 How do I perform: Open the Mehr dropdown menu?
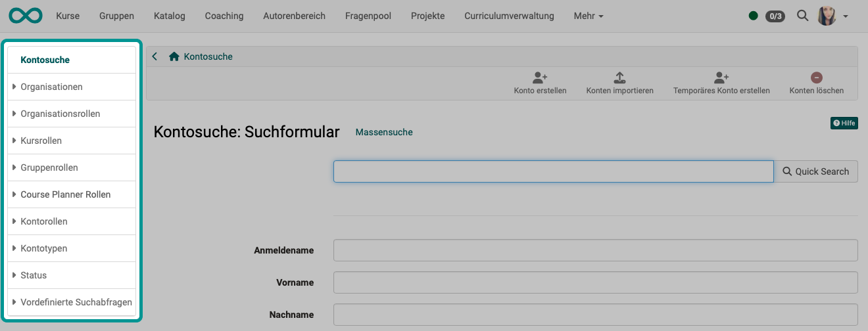click(x=589, y=16)
